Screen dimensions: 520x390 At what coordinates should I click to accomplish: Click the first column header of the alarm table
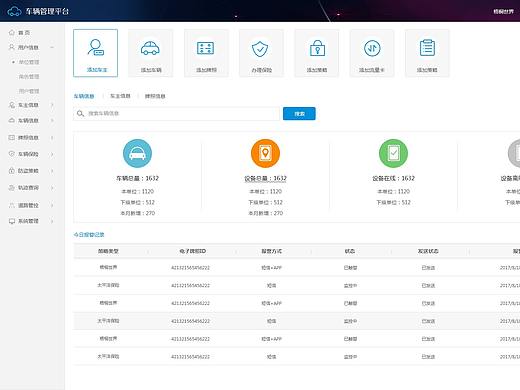[x=108, y=251]
